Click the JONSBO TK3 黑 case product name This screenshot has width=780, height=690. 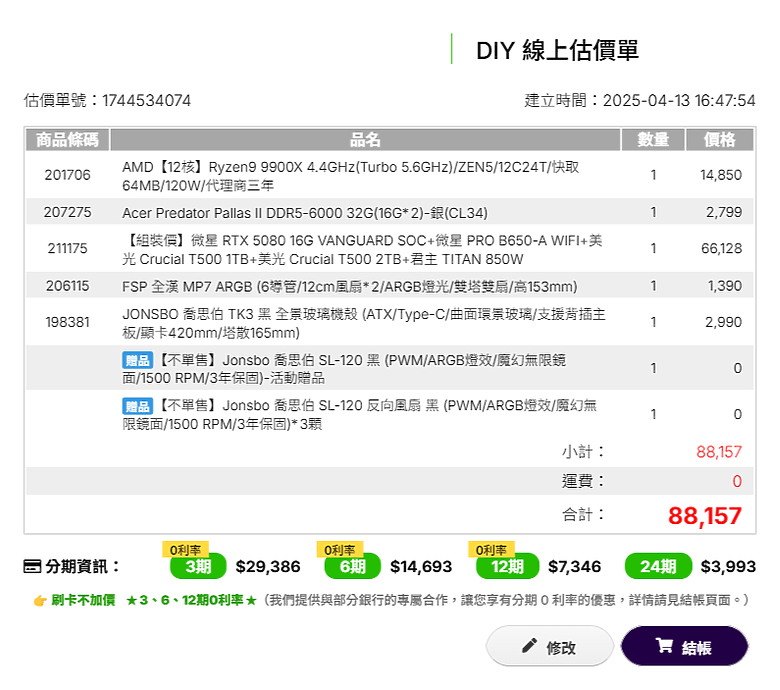tap(364, 323)
